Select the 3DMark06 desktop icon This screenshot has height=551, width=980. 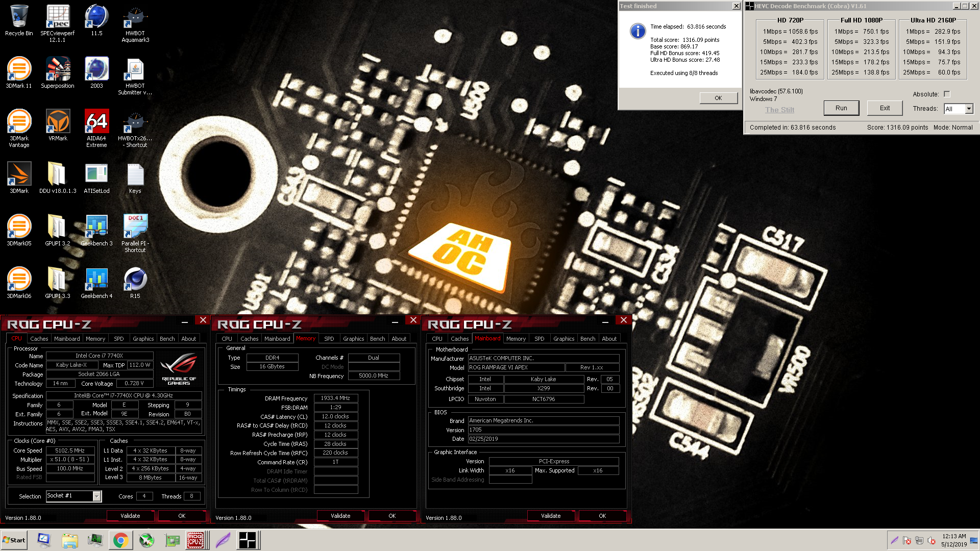19,283
